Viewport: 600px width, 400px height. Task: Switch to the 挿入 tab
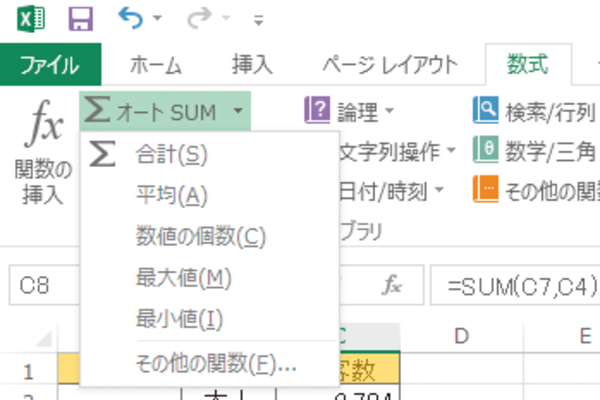click(x=252, y=64)
